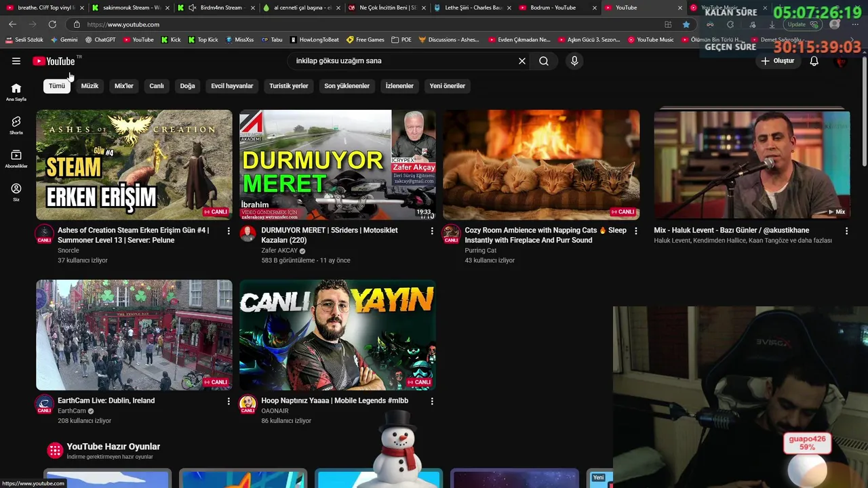Open the POE bookmark folder

tap(401, 40)
